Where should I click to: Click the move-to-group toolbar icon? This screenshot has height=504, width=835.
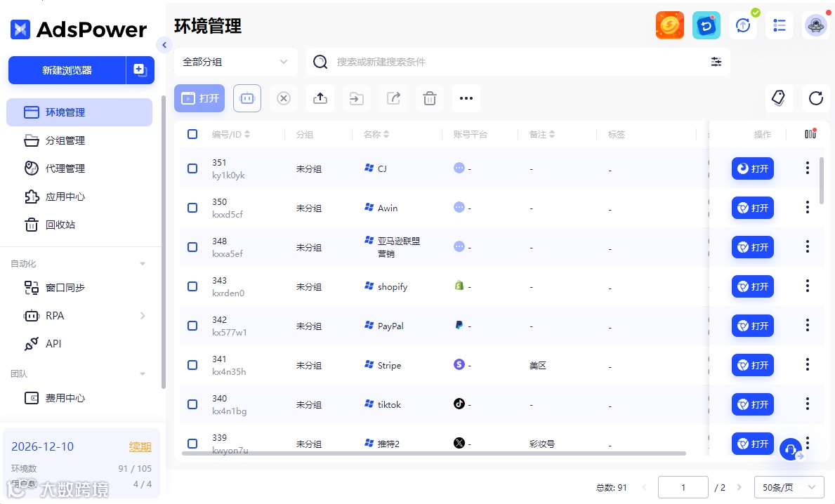point(357,98)
